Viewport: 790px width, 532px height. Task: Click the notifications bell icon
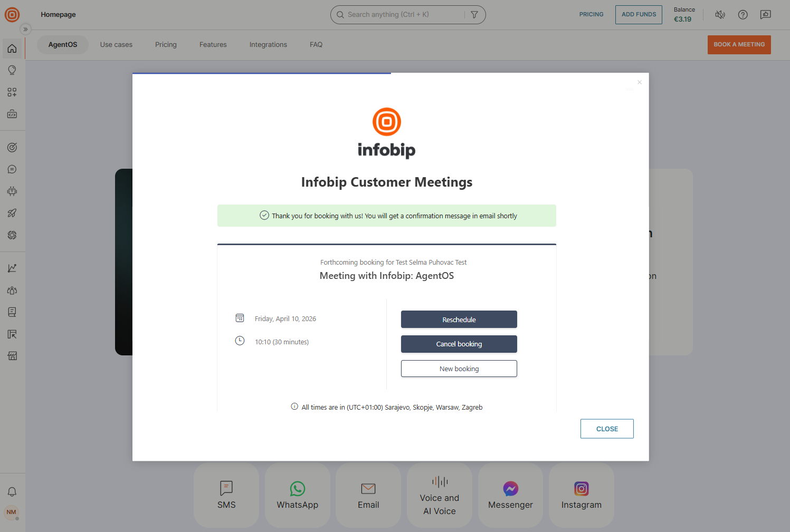click(12, 491)
